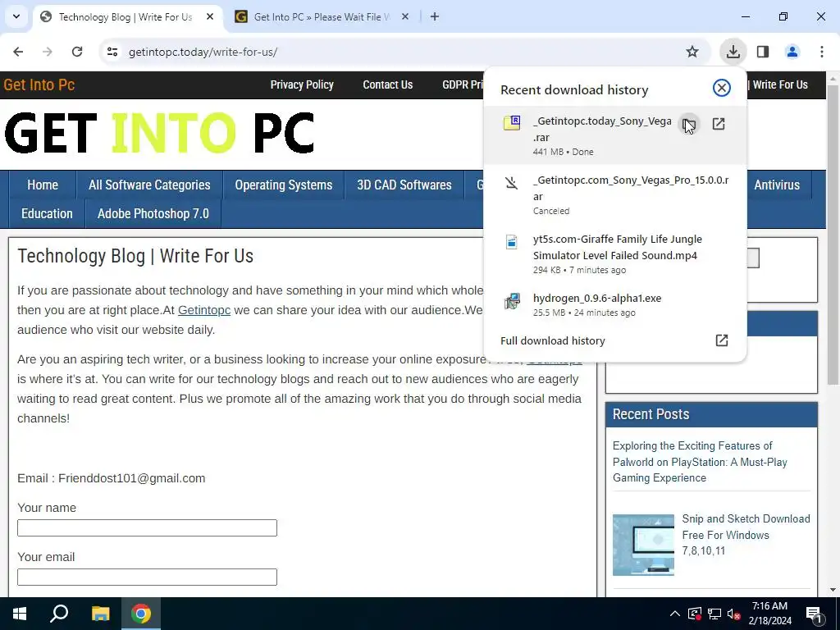Click the Get Into Pc site title
This screenshot has width=840, height=630.
tap(39, 84)
